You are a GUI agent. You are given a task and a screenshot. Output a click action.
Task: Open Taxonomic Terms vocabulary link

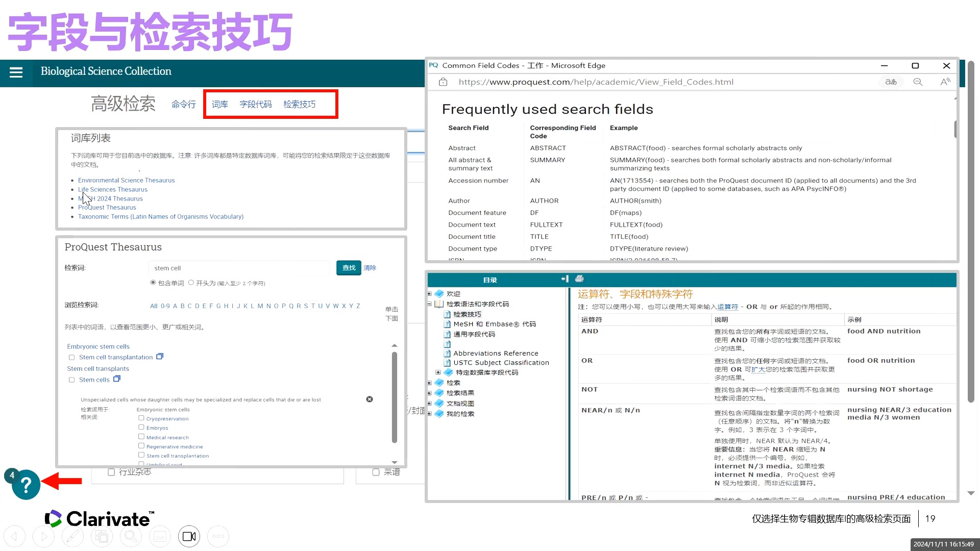point(161,216)
